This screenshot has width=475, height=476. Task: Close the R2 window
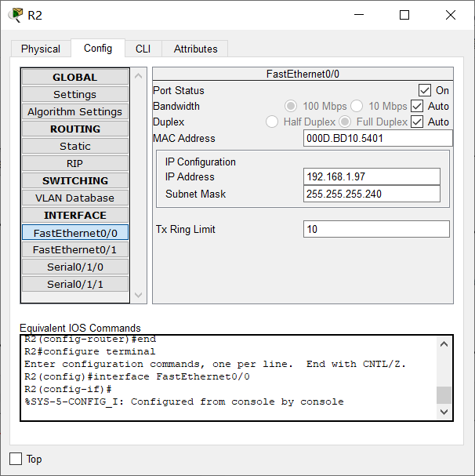click(x=451, y=15)
